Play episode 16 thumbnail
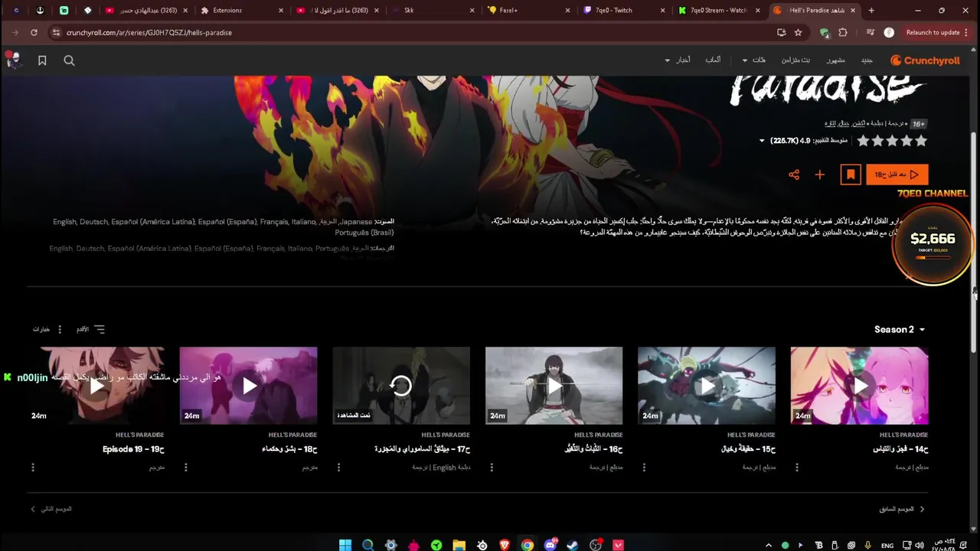 click(554, 386)
